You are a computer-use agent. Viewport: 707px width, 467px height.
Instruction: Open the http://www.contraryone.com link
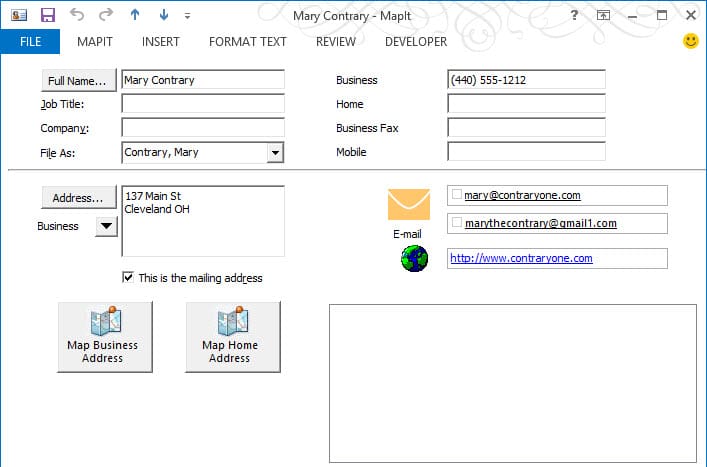(521, 258)
